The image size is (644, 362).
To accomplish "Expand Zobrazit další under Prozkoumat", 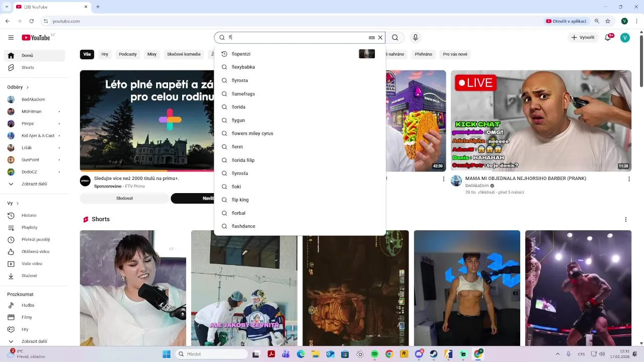I will [x=34, y=341].
